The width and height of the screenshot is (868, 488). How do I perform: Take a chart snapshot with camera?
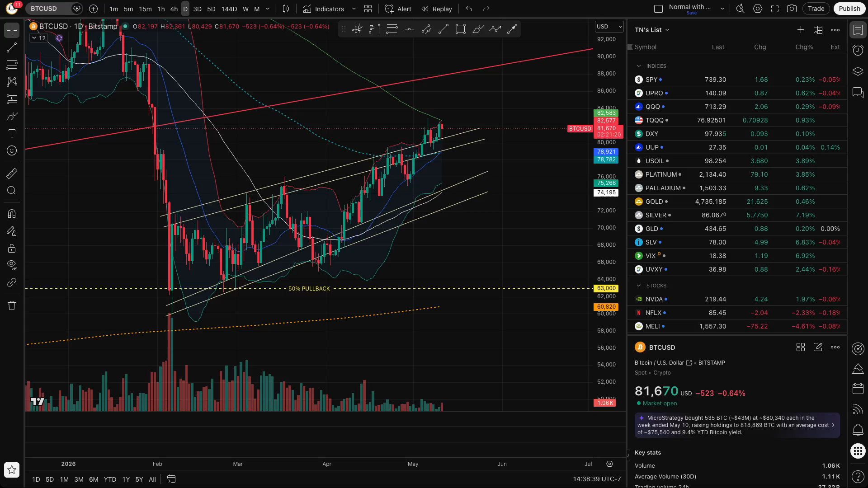tap(792, 9)
